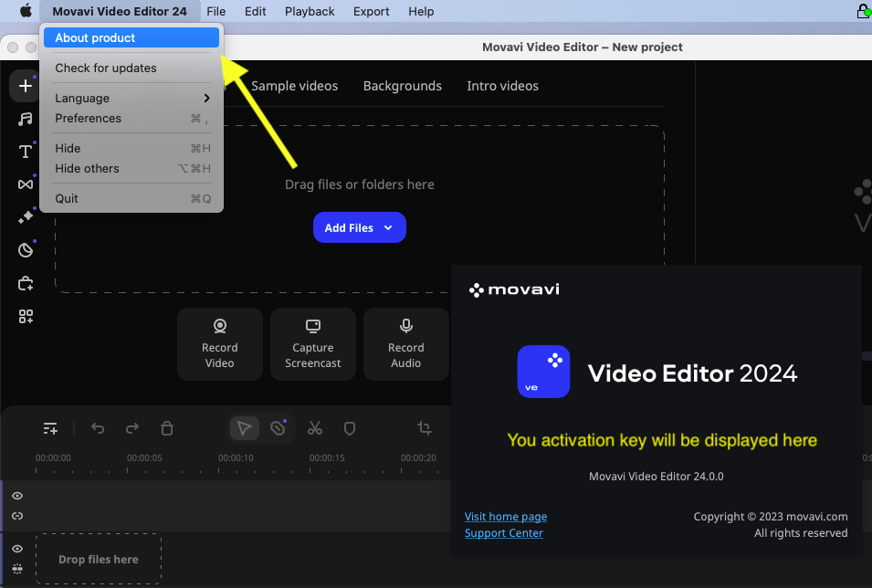Select About product menu entry
Viewport: 872px width, 588px height.
click(131, 37)
